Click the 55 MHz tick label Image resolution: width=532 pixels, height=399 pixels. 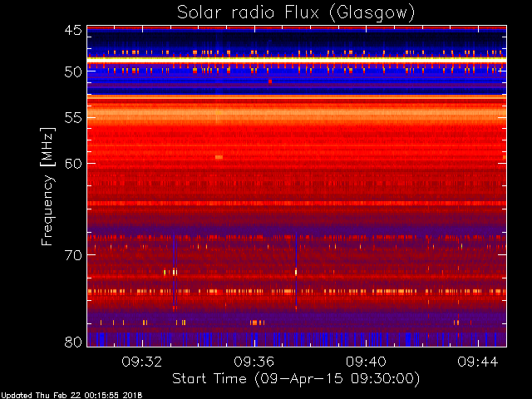click(73, 118)
